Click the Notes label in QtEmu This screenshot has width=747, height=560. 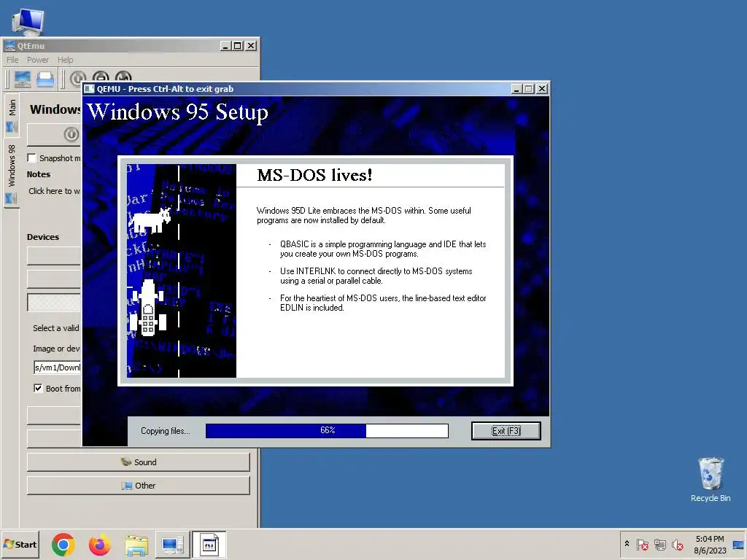click(39, 174)
